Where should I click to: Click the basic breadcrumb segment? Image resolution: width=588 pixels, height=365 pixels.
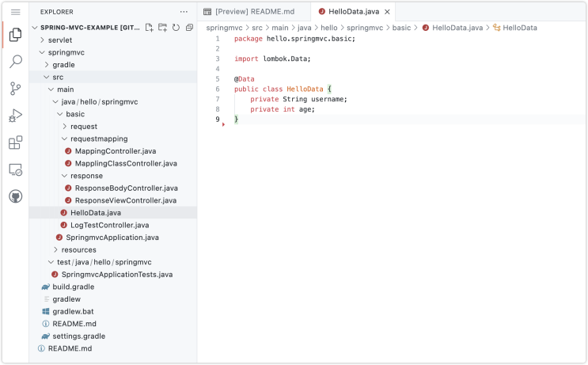click(401, 28)
